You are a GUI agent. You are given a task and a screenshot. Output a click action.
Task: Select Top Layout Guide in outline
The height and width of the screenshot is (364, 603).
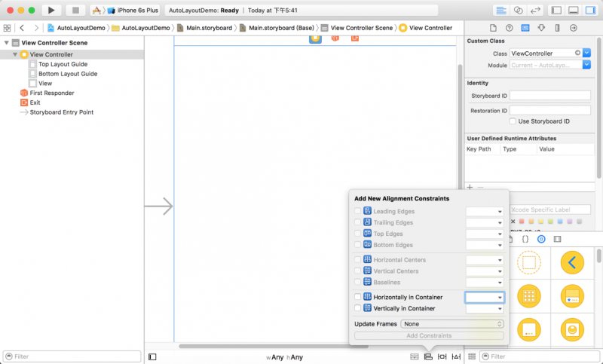coord(63,64)
